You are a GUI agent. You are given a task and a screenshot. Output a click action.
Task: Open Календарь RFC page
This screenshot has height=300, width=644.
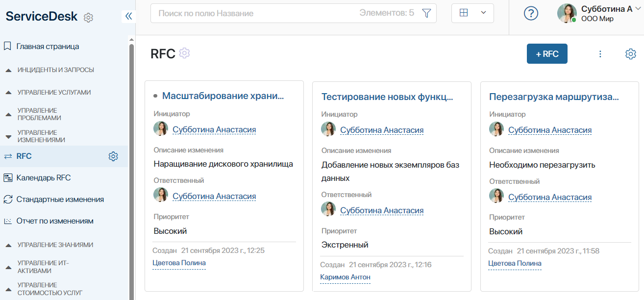point(44,178)
